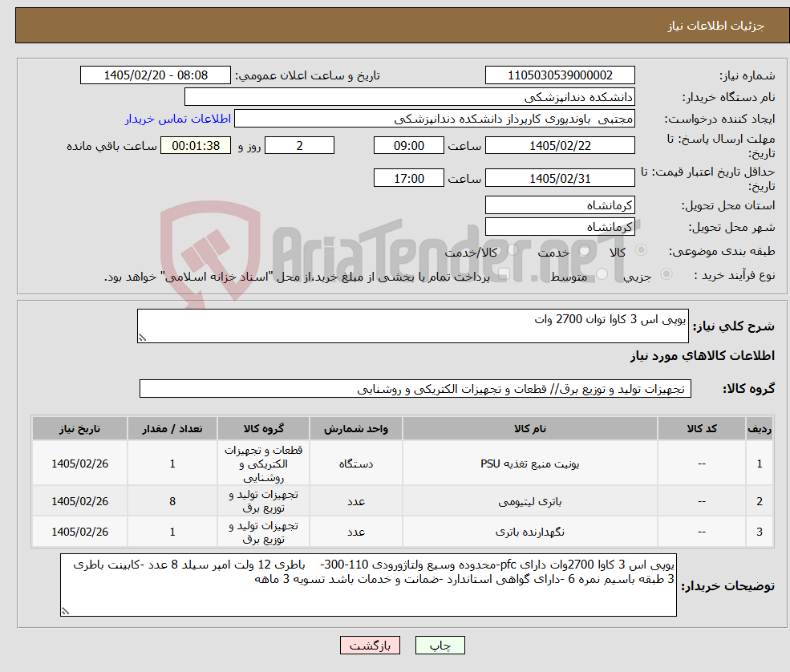
Task: Select the خدمت radio button
Action: (x=585, y=250)
